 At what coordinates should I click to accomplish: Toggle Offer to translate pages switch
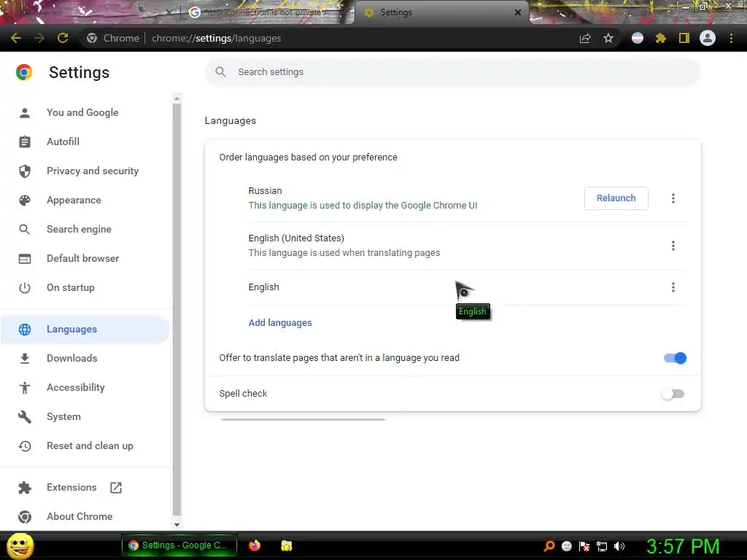coord(675,358)
